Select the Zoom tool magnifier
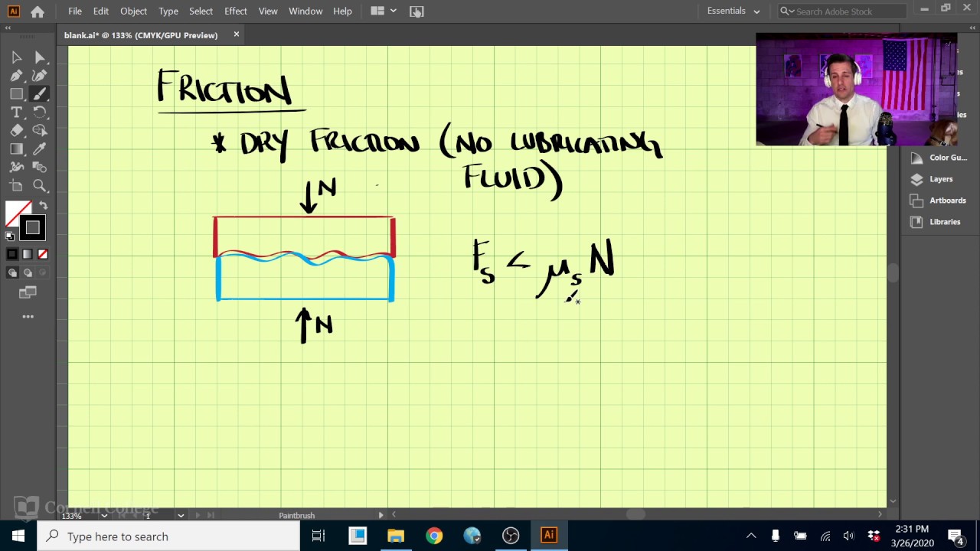 [40, 186]
